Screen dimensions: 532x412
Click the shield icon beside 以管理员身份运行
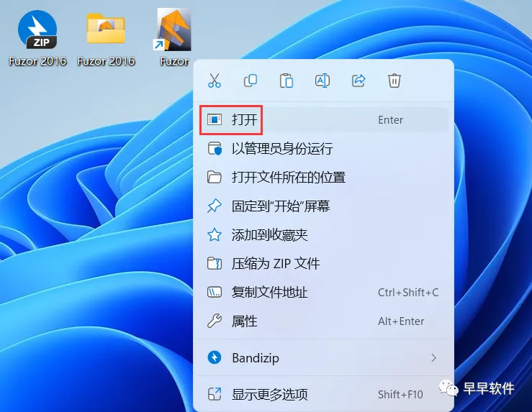pyautogui.click(x=215, y=148)
